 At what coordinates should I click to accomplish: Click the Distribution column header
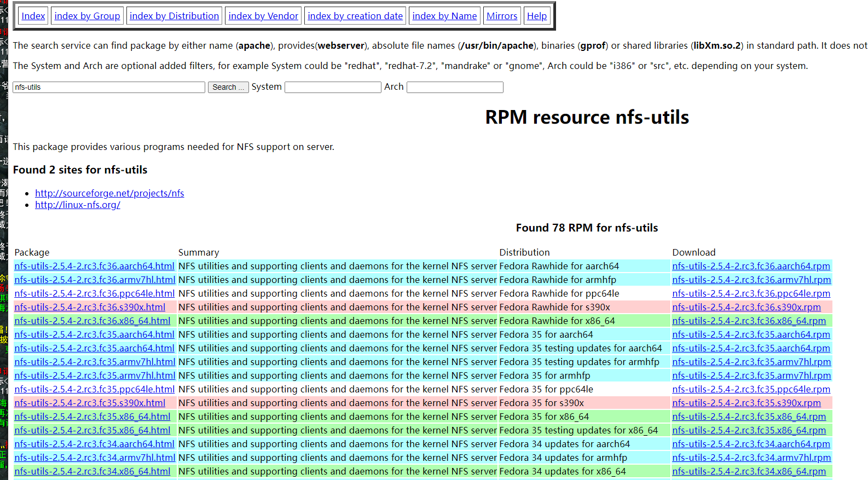[x=524, y=252]
